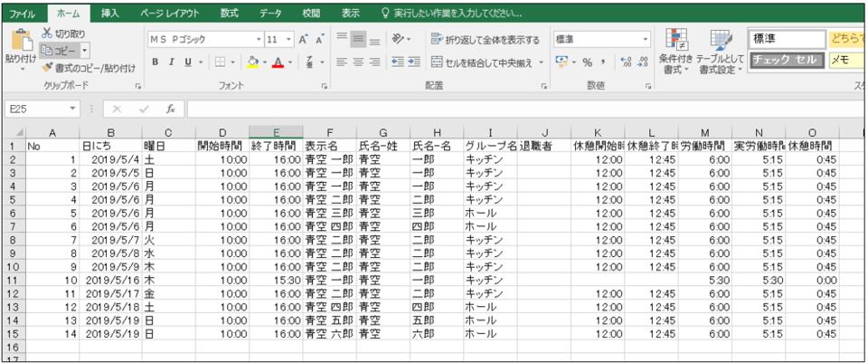Open Format as Table (テーブルとして書式設定)
This screenshot has height=363, width=868.
(721, 51)
